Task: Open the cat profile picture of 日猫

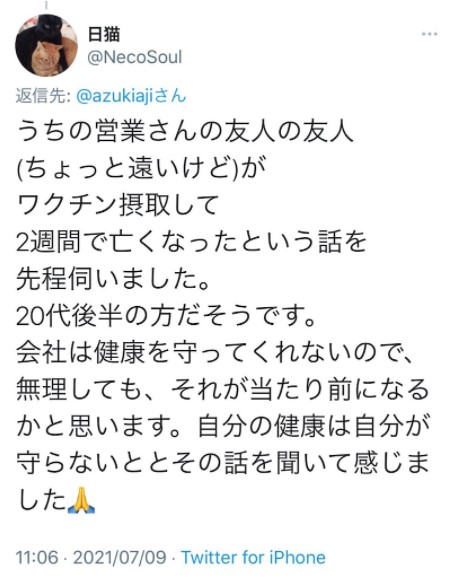Action: [x=46, y=45]
